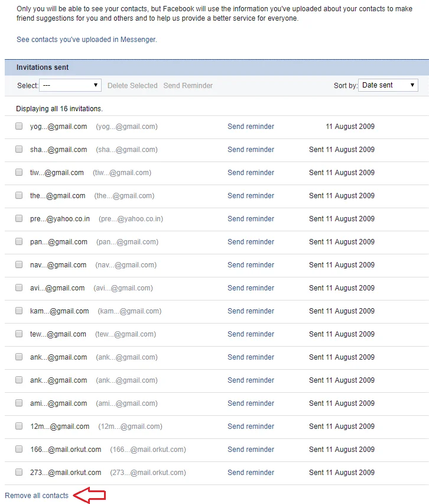Tick the checkbox for yog...@gmail.com

click(19, 126)
